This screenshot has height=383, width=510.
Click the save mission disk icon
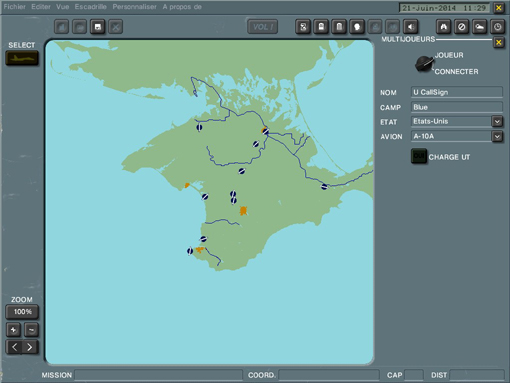tap(98, 27)
